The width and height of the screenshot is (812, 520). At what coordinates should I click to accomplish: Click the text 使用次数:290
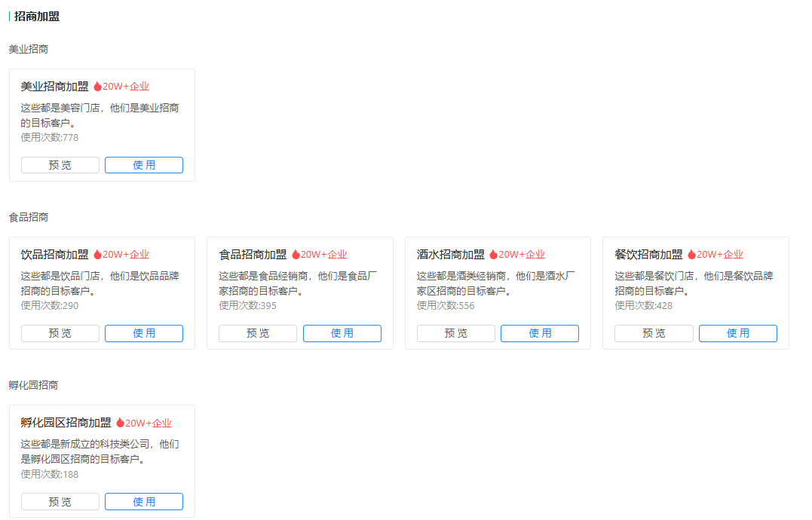coord(50,306)
